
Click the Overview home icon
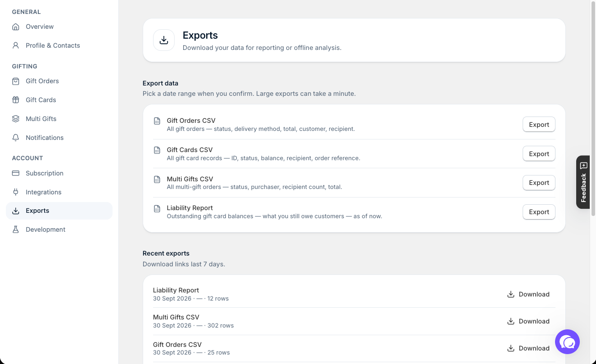click(16, 27)
